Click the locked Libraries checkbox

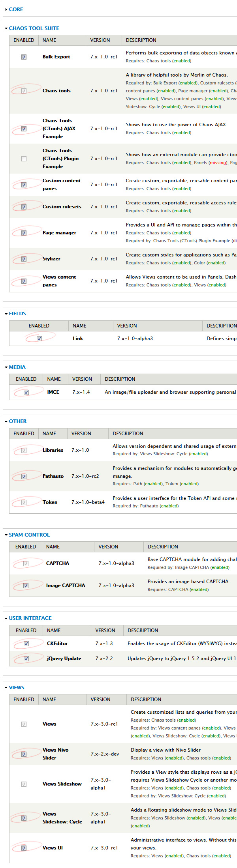pyautogui.click(x=24, y=450)
